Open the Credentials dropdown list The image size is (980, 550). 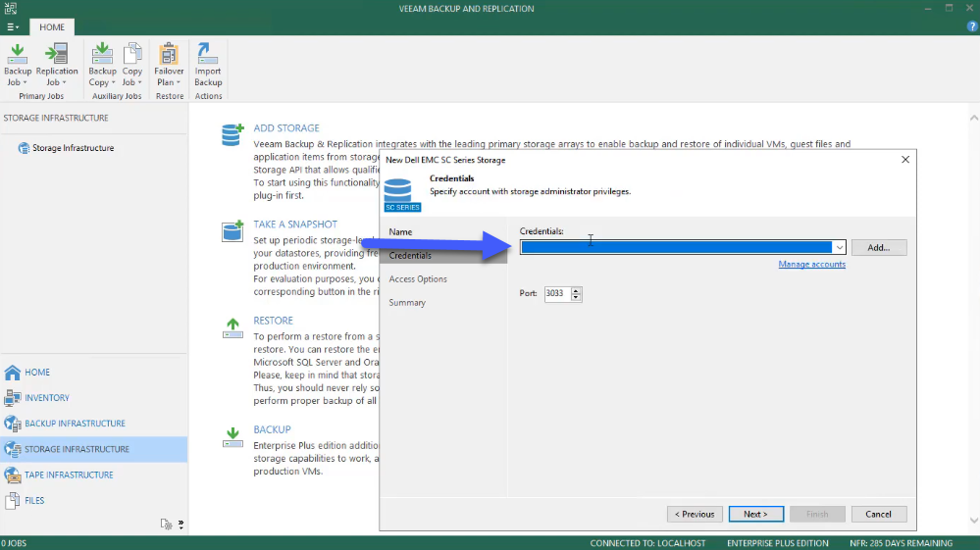pos(840,248)
